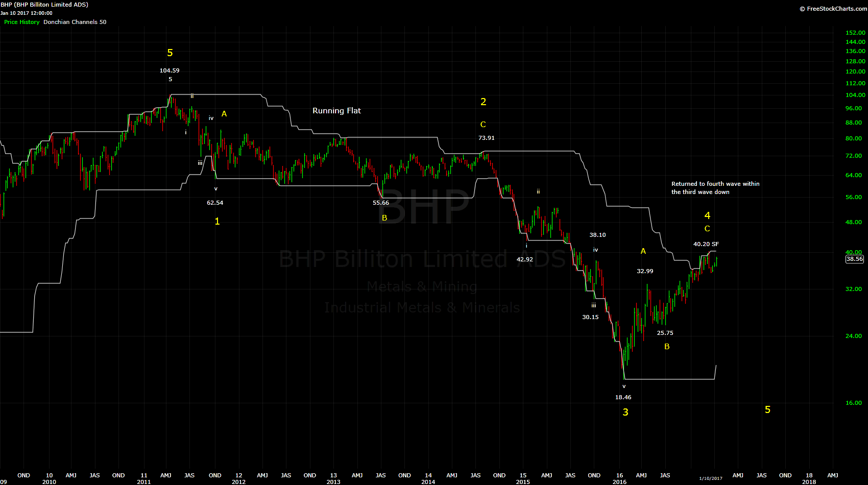
Task: Click the 38.10 price label
Action: point(598,235)
